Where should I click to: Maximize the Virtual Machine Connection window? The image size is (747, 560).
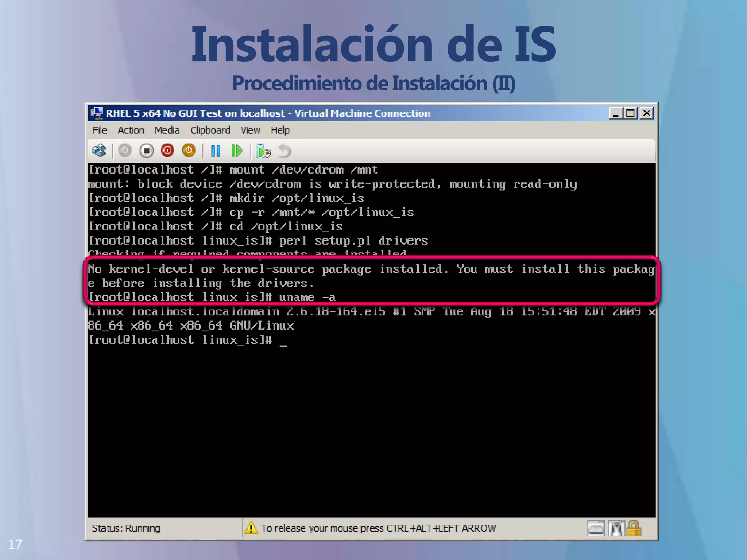point(631,113)
